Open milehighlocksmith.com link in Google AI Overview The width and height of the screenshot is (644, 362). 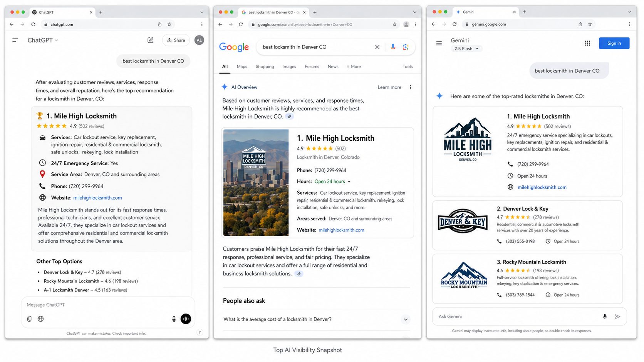coord(341,230)
